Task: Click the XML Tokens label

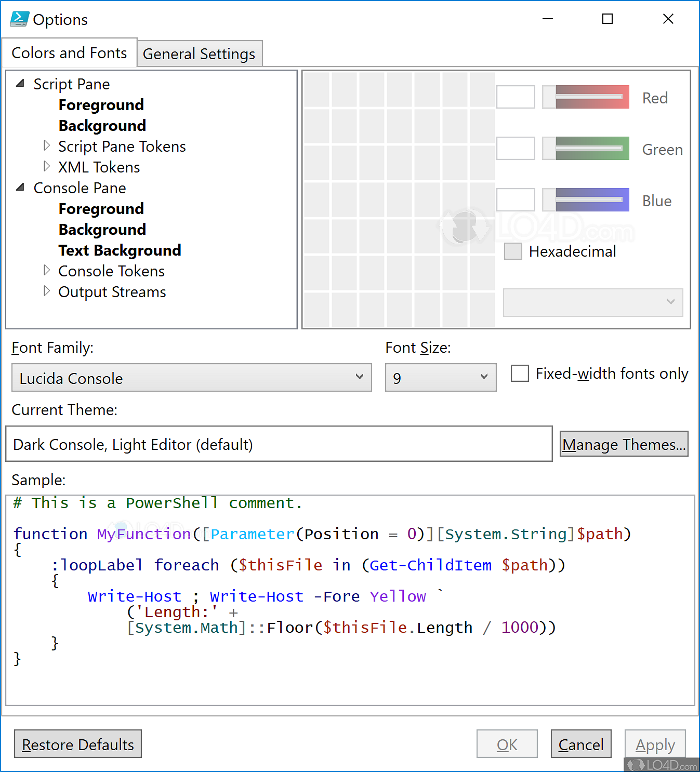Action: (99, 167)
